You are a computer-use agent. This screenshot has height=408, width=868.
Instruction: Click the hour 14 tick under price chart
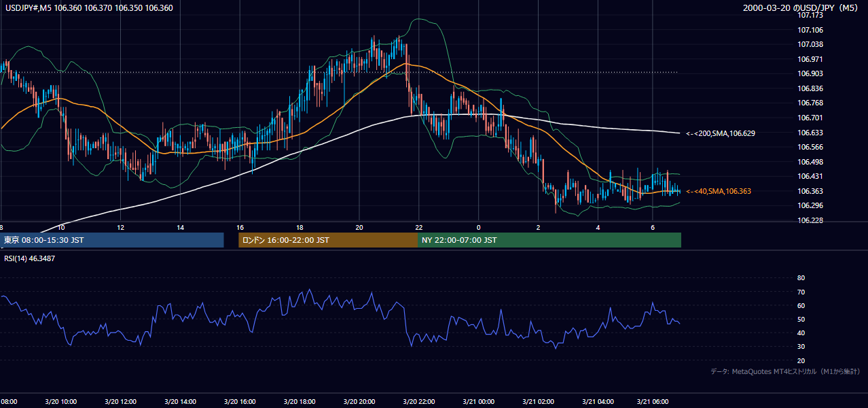click(x=180, y=227)
